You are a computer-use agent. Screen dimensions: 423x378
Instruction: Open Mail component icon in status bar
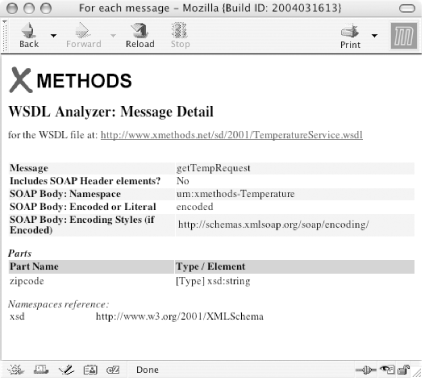(41, 370)
